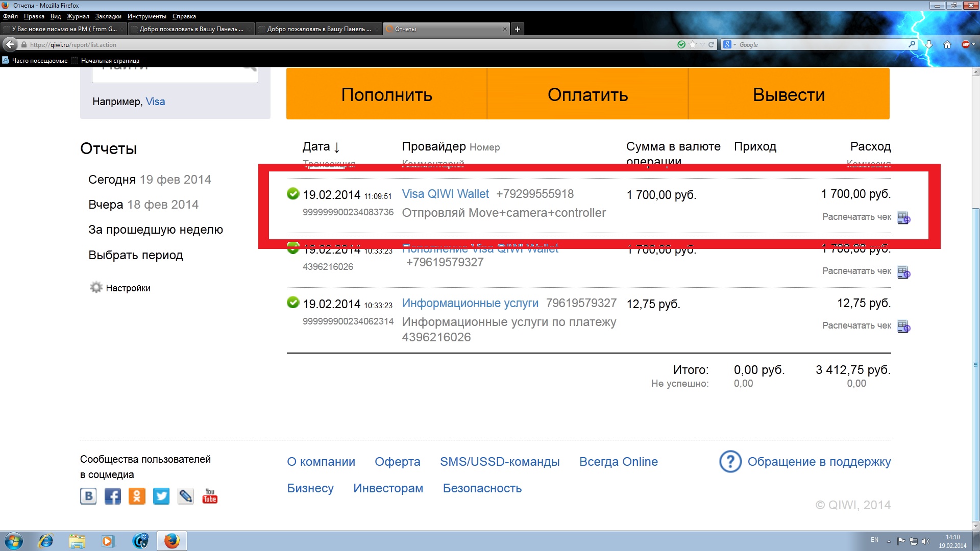Open Windows Start menu orb
The width and height of the screenshot is (980, 551).
point(13,541)
